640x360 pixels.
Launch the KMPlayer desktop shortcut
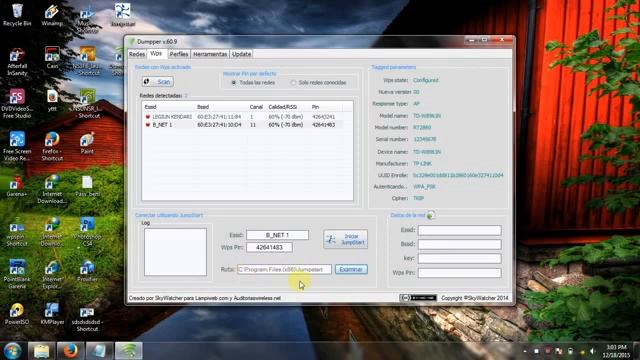[x=52, y=313]
